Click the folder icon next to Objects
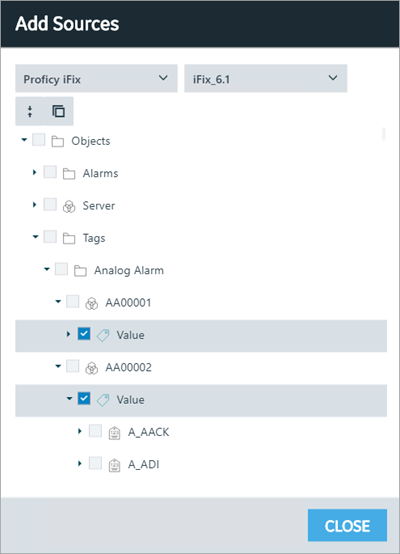Image resolution: width=400 pixels, height=554 pixels. 58,141
